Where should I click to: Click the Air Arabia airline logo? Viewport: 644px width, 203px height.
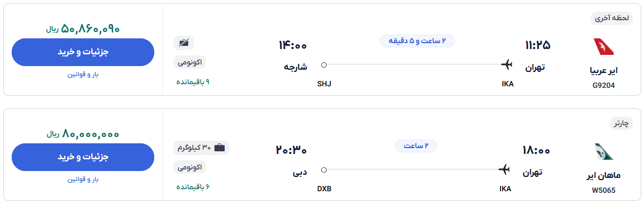click(x=603, y=47)
